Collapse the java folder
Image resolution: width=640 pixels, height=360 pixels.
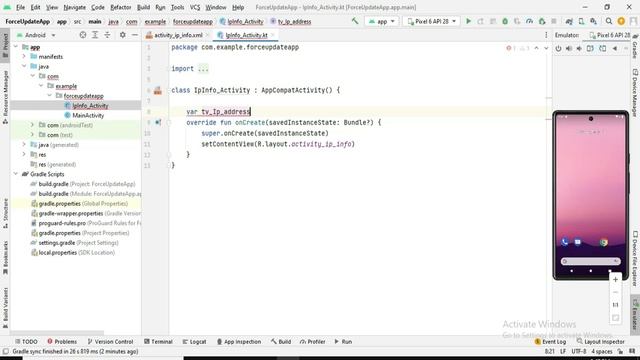coord(24,67)
